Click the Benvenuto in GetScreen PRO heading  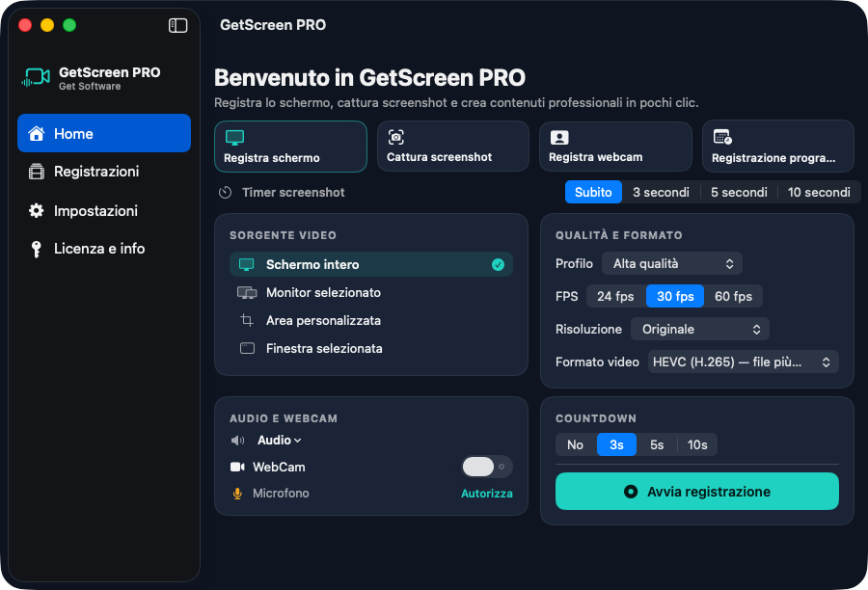click(x=369, y=78)
